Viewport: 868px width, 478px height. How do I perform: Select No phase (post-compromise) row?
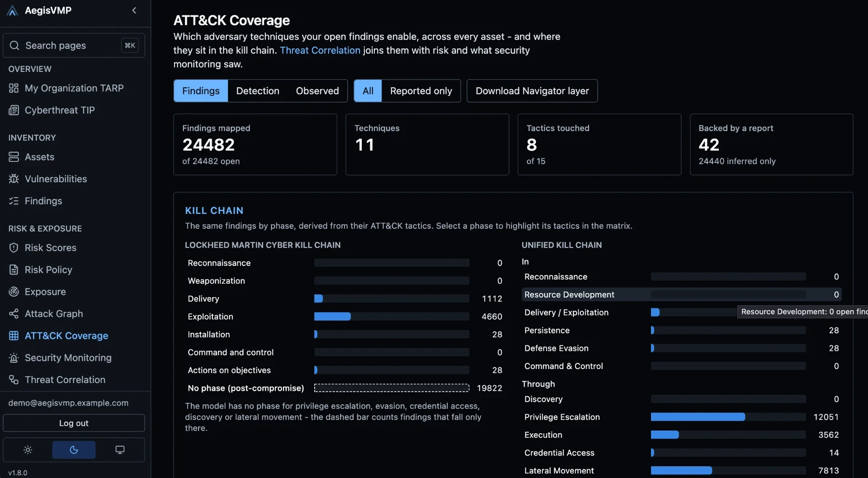(345, 388)
